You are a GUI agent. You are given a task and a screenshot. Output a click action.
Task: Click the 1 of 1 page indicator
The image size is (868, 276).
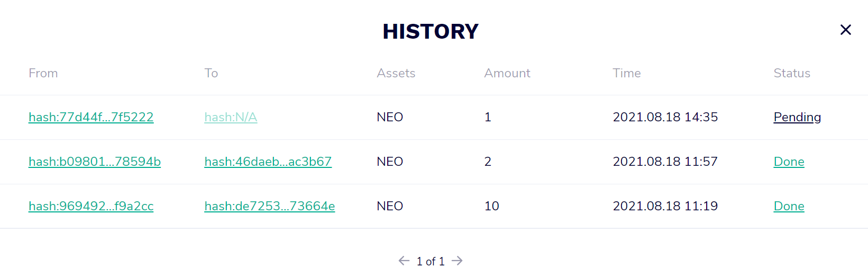[x=431, y=261]
